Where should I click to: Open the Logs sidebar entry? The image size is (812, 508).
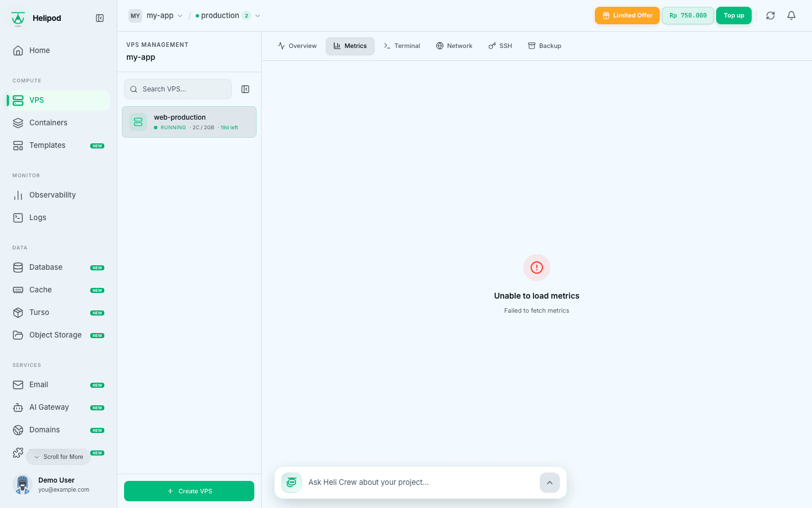point(58,217)
